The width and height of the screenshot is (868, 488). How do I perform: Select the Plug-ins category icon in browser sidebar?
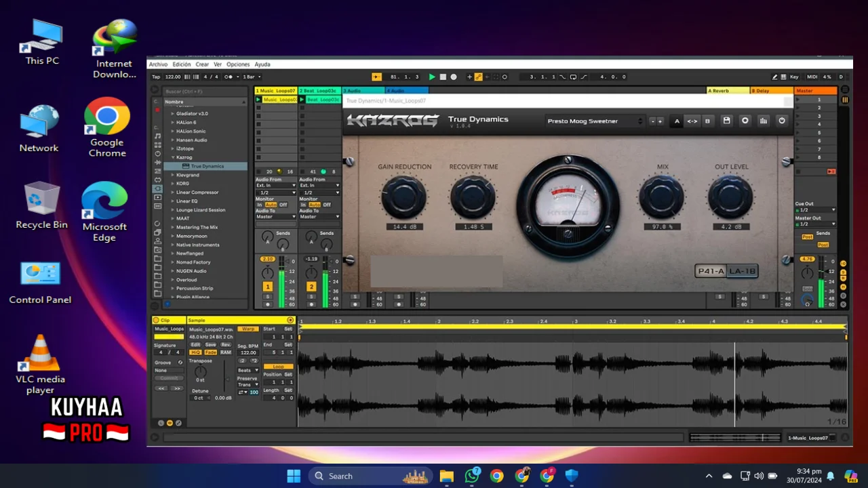click(x=157, y=188)
